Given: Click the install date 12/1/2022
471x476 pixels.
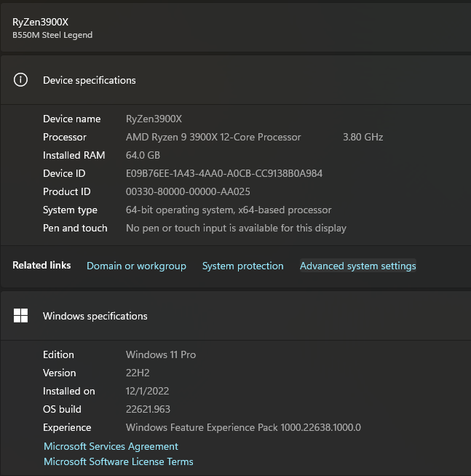Looking at the screenshot, I should click(147, 391).
